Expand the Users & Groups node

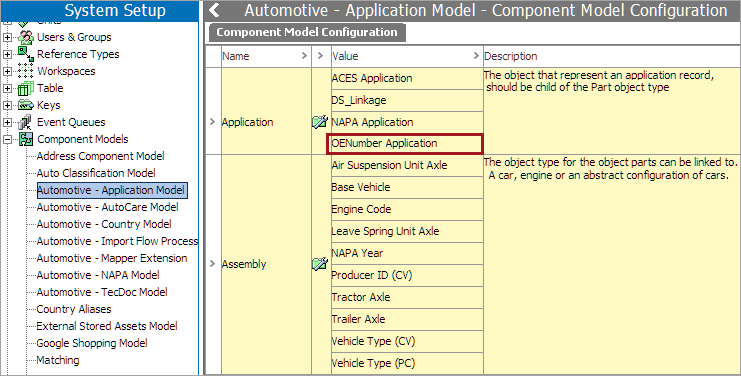tap(7, 37)
